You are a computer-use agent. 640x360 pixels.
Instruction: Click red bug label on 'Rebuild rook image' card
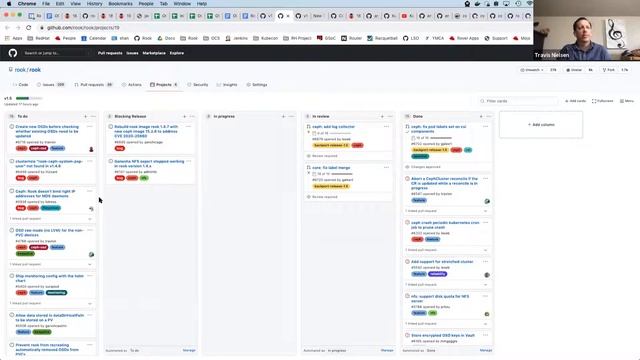click(x=120, y=149)
